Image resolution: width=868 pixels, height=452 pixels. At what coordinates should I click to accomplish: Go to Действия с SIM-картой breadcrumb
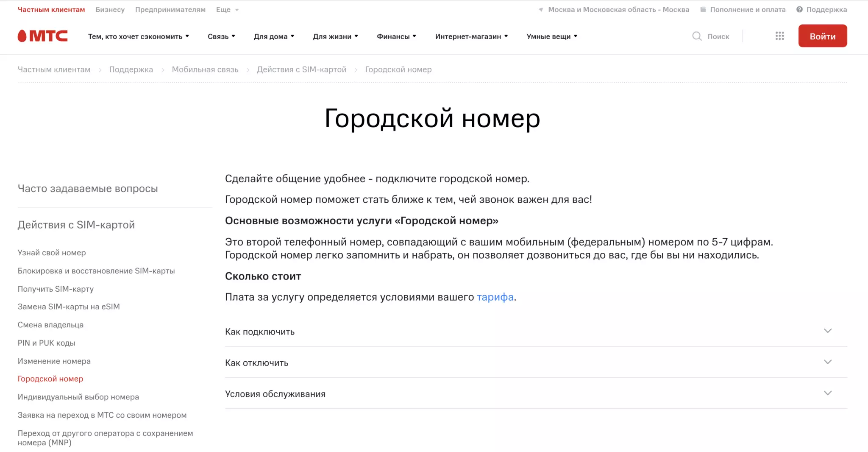pyautogui.click(x=302, y=70)
